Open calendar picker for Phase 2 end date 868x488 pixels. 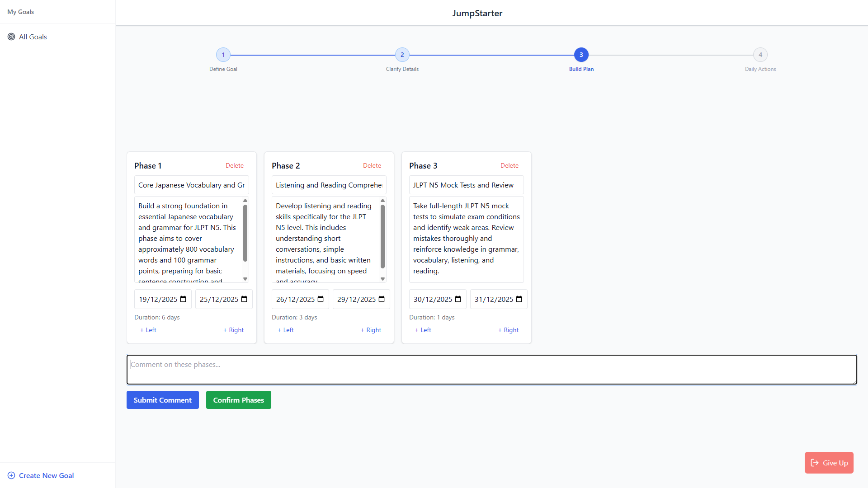[382, 299]
